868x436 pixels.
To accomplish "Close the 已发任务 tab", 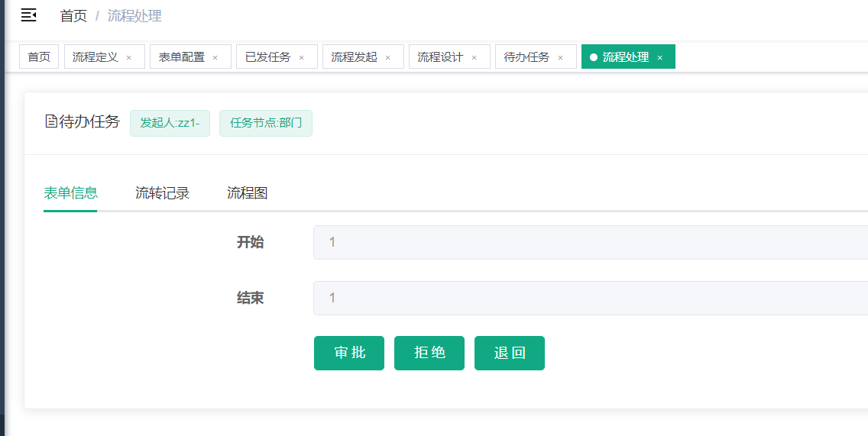I will (302, 57).
